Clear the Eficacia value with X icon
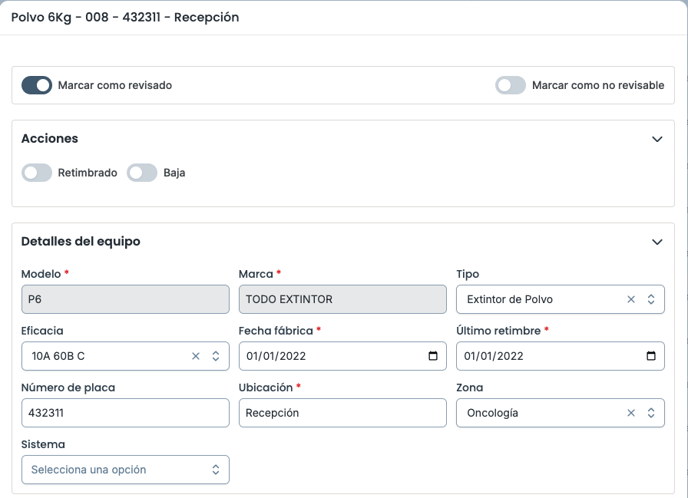 [x=196, y=356]
